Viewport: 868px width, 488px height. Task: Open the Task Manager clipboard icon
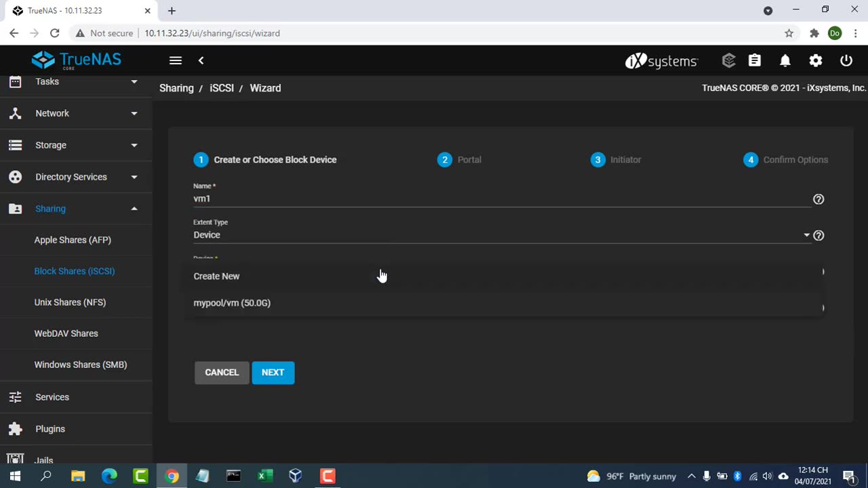(755, 60)
